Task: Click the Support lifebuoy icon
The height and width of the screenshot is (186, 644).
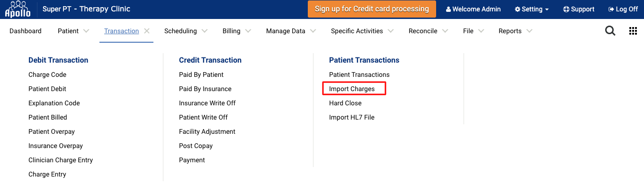Action: (566, 9)
